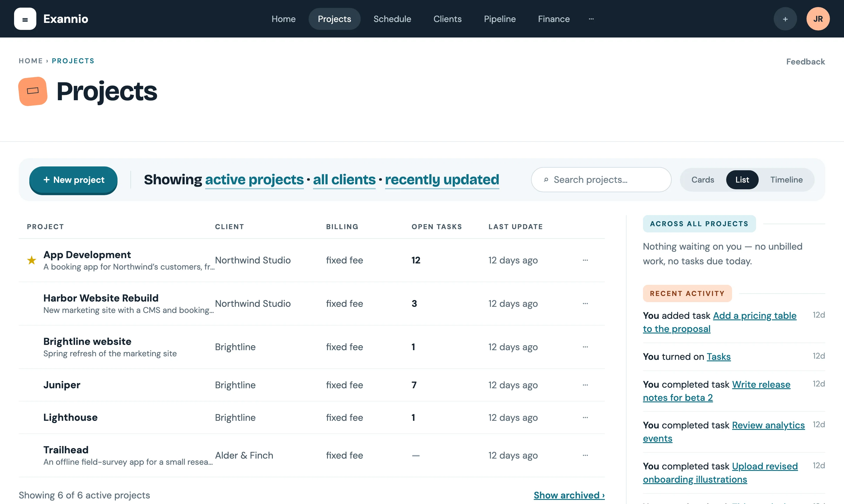Open the Harbor Website Rebuild project
This screenshot has width=844, height=504.
[x=101, y=298]
